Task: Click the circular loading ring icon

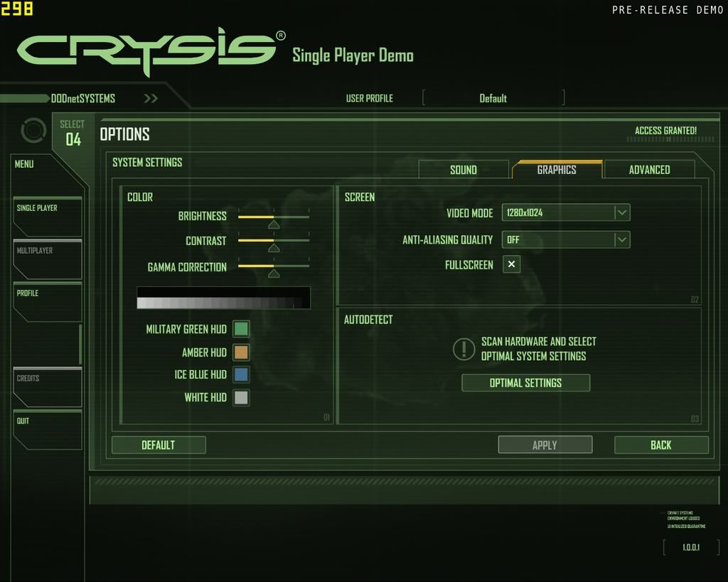Action: pos(34,131)
